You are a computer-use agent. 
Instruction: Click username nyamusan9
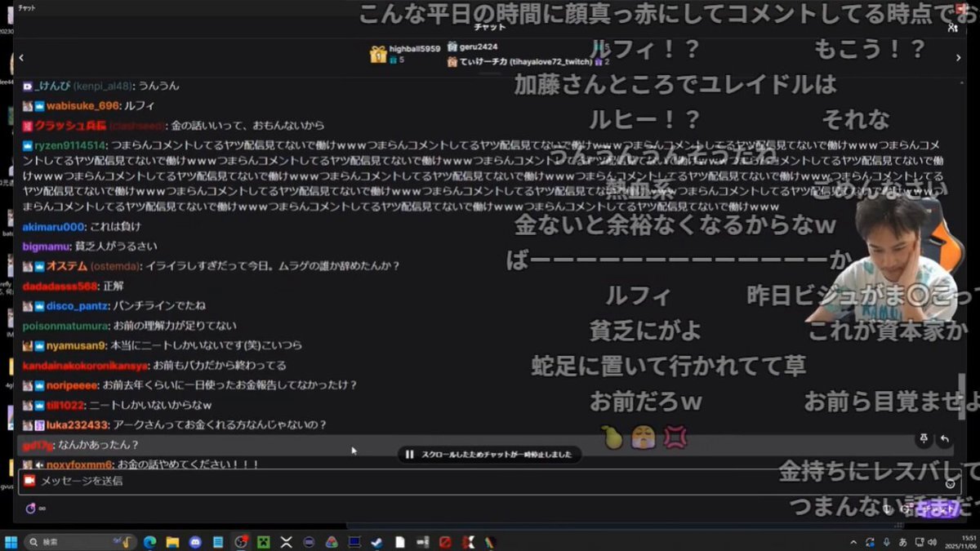76,345
